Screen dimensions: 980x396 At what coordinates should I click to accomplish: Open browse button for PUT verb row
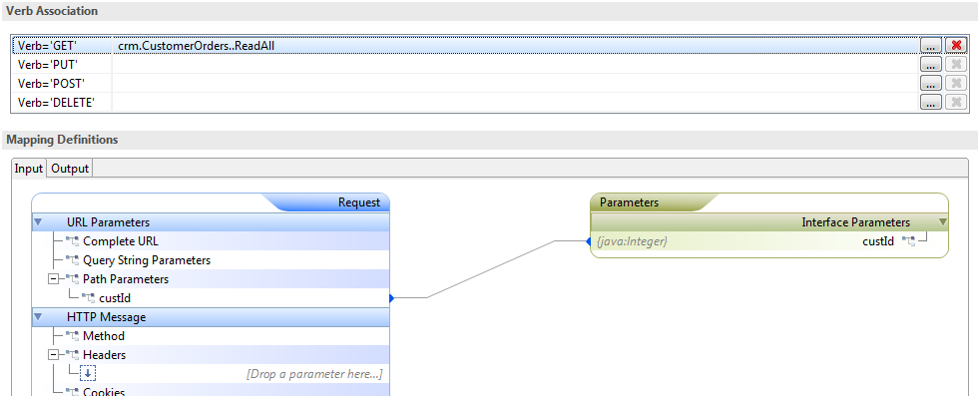click(931, 64)
